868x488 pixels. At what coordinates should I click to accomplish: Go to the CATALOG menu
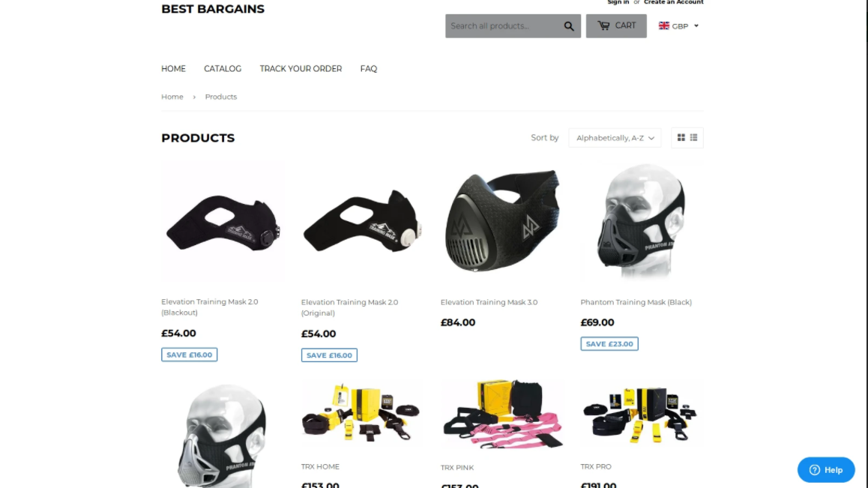[x=223, y=69]
